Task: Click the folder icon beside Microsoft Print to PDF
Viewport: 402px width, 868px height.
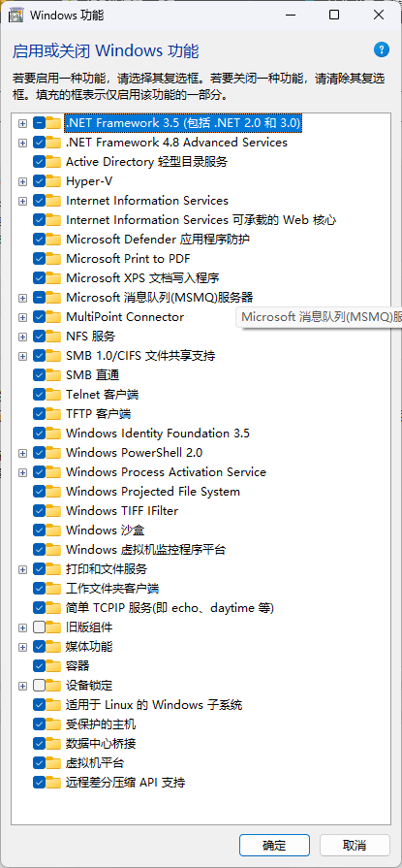Action: coord(53,259)
